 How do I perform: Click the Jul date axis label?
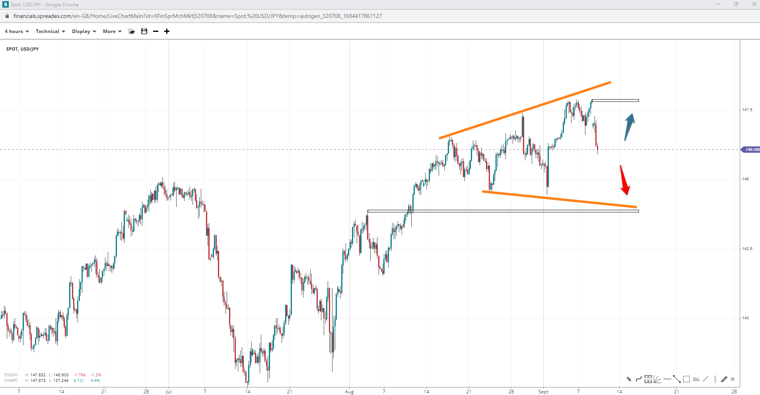point(168,391)
